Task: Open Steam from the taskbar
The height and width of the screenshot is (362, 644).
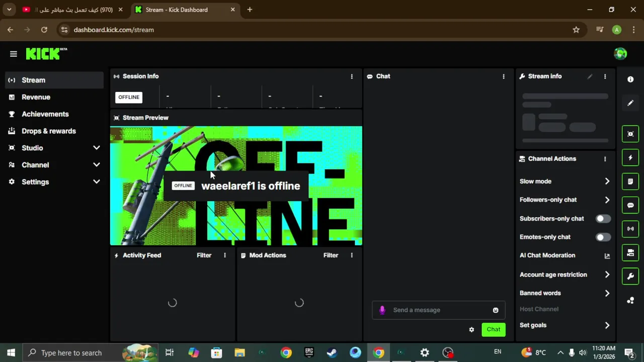Action: point(332,353)
